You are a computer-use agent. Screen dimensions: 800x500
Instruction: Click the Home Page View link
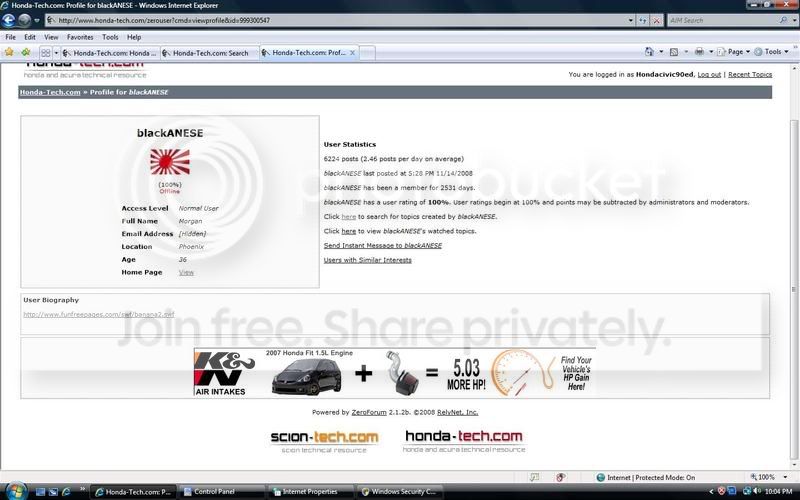(x=186, y=272)
